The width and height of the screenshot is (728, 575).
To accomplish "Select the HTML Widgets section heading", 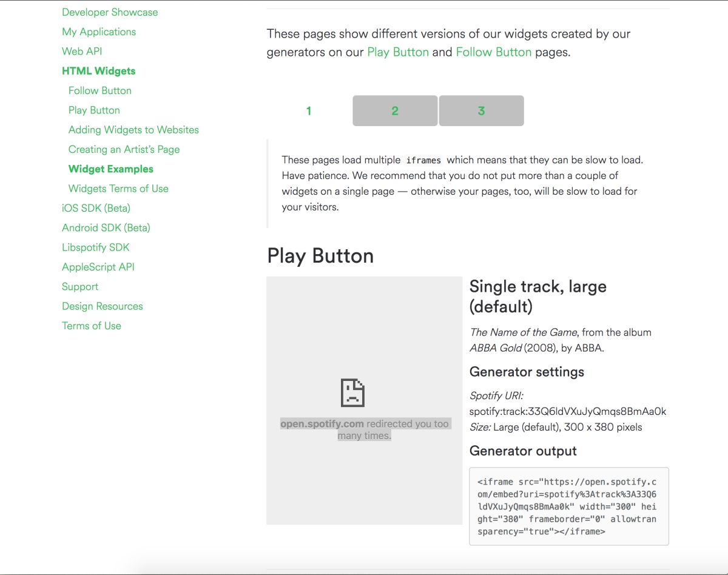I will click(98, 71).
